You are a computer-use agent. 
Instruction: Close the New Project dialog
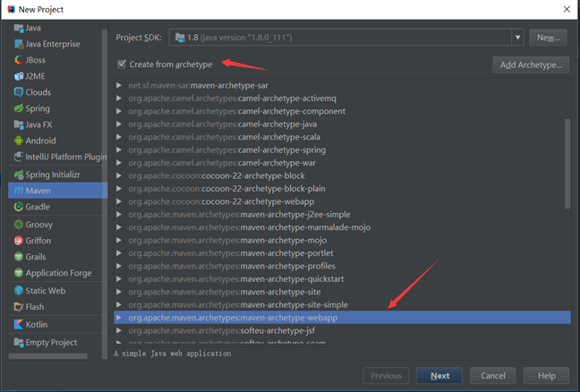click(x=567, y=9)
